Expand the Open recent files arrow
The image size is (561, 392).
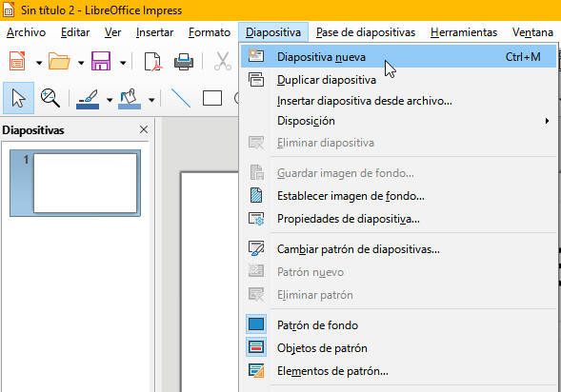click(81, 63)
